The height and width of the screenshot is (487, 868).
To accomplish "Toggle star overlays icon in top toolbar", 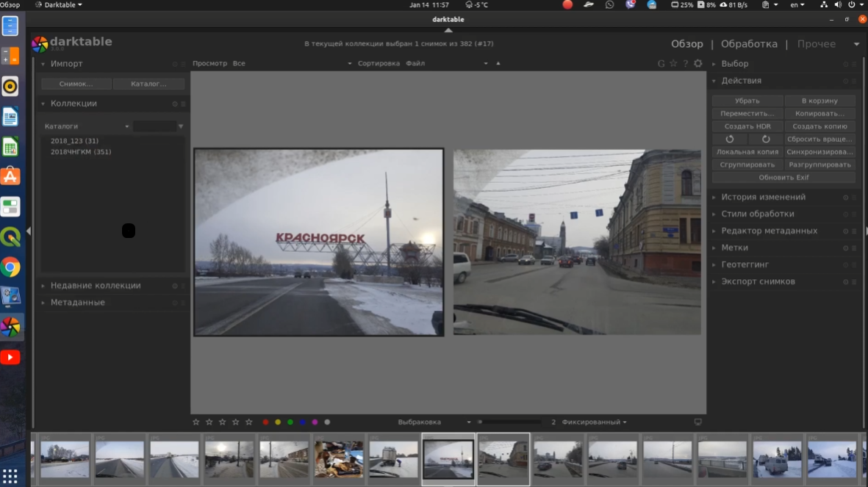I will (x=673, y=64).
